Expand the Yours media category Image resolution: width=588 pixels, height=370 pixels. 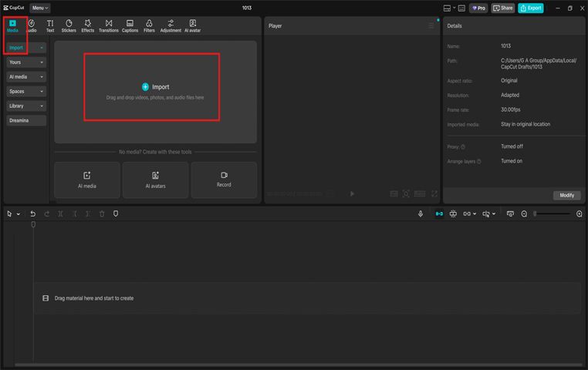pos(26,62)
